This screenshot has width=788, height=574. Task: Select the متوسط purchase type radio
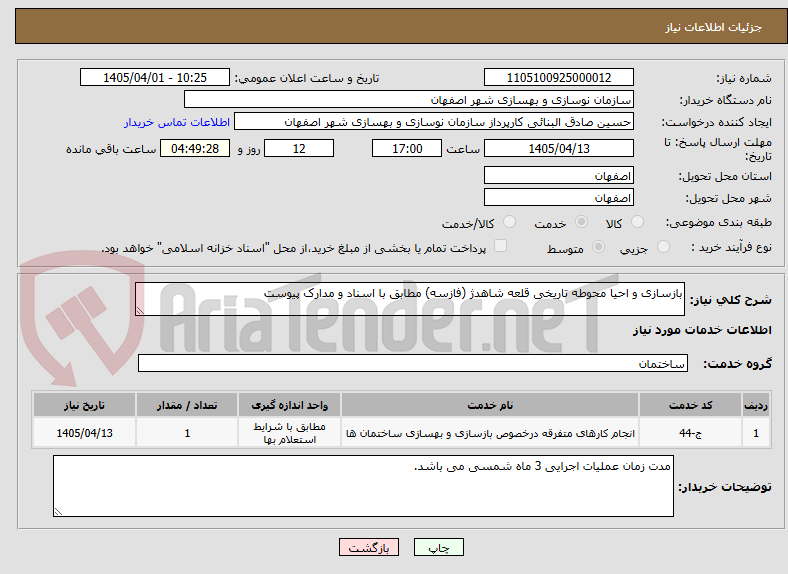tap(599, 246)
